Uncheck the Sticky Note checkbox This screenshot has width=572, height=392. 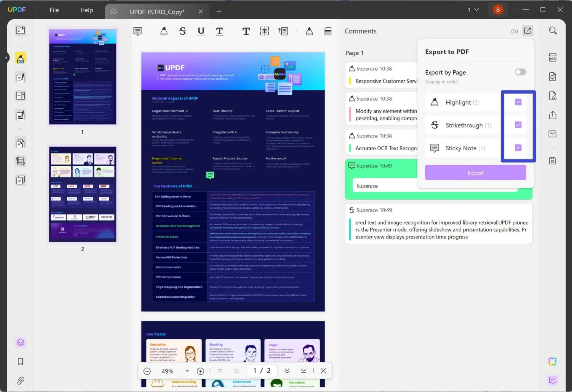(518, 148)
